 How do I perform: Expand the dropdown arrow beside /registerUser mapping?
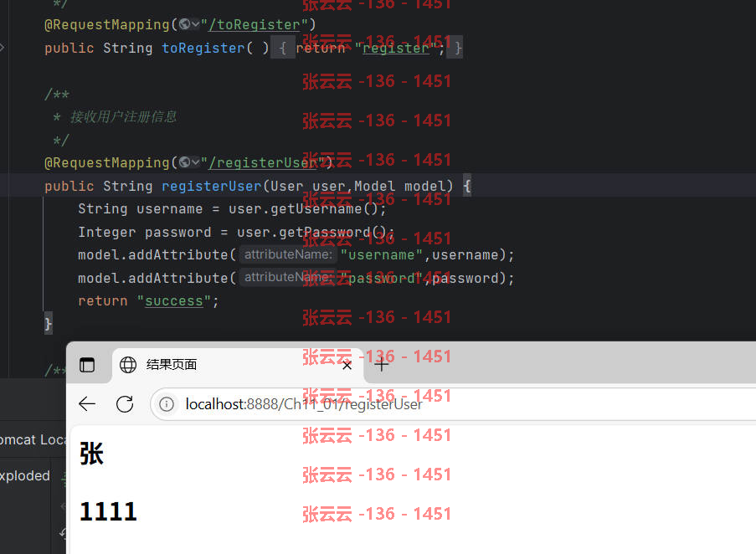[x=195, y=162]
